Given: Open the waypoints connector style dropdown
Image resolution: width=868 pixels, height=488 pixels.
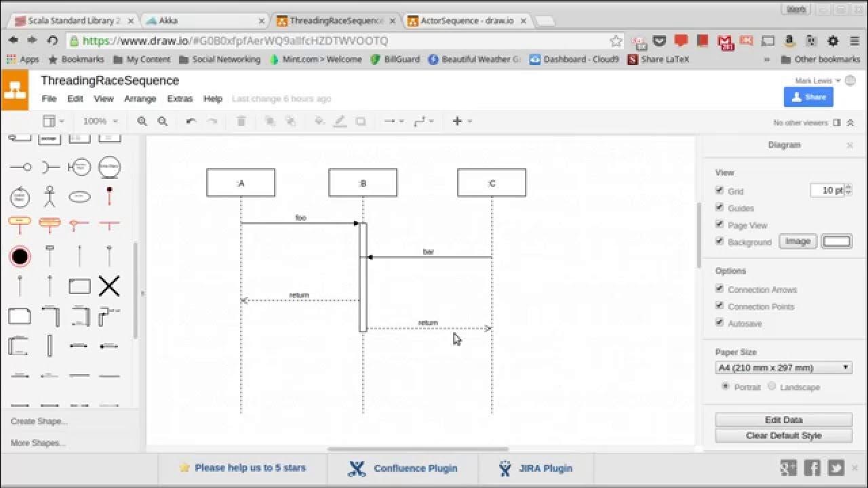Looking at the screenshot, I should (x=423, y=121).
